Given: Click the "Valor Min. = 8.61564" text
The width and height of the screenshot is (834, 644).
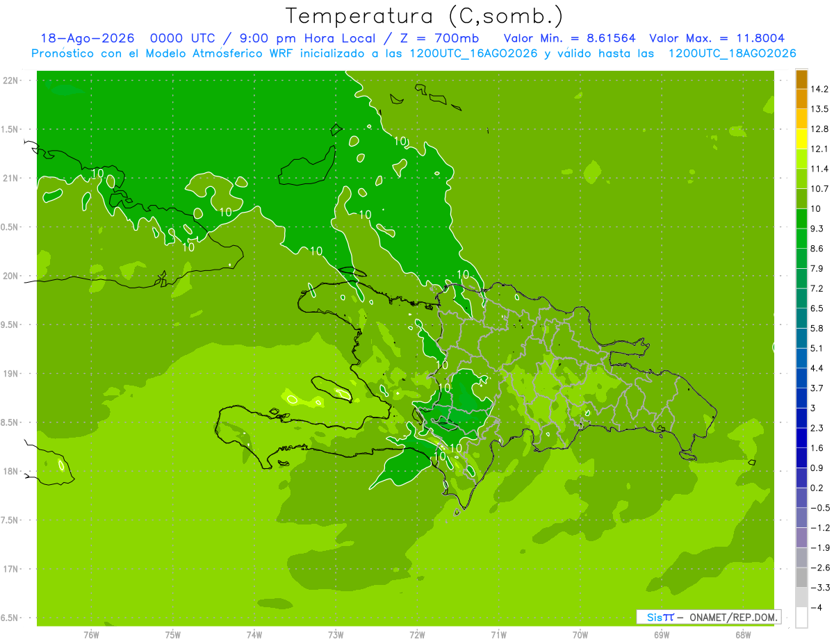Looking at the screenshot, I should (x=569, y=39).
